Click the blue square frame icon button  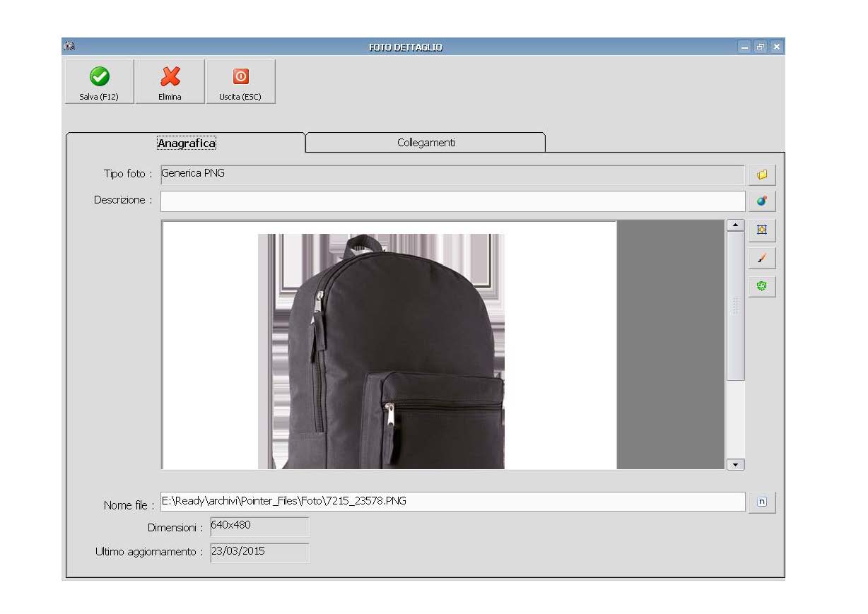762,230
